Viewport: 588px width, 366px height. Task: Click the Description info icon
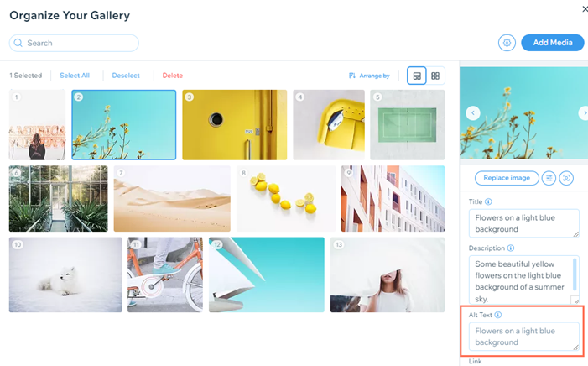coord(511,248)
